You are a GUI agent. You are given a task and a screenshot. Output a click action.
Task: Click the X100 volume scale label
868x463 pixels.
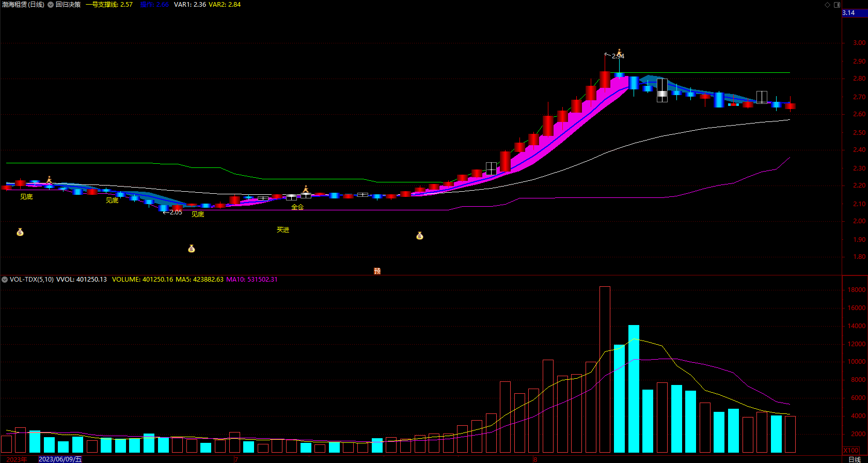851,451
